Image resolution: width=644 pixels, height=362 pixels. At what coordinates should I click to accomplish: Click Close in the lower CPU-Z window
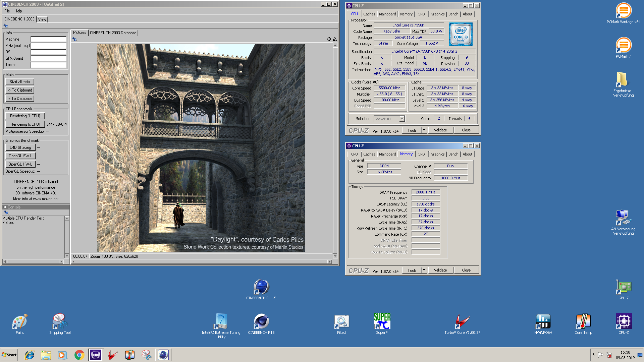[466, 270]
